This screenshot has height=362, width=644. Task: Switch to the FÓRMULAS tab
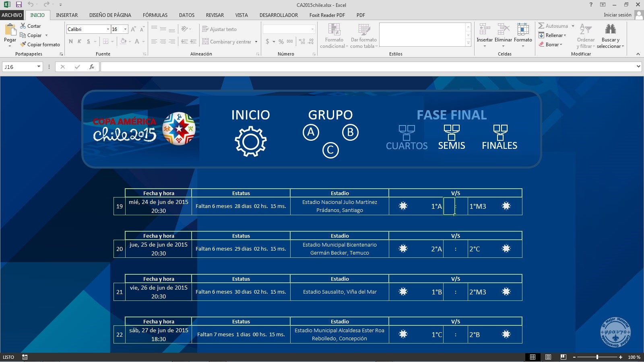coord(155,15)
